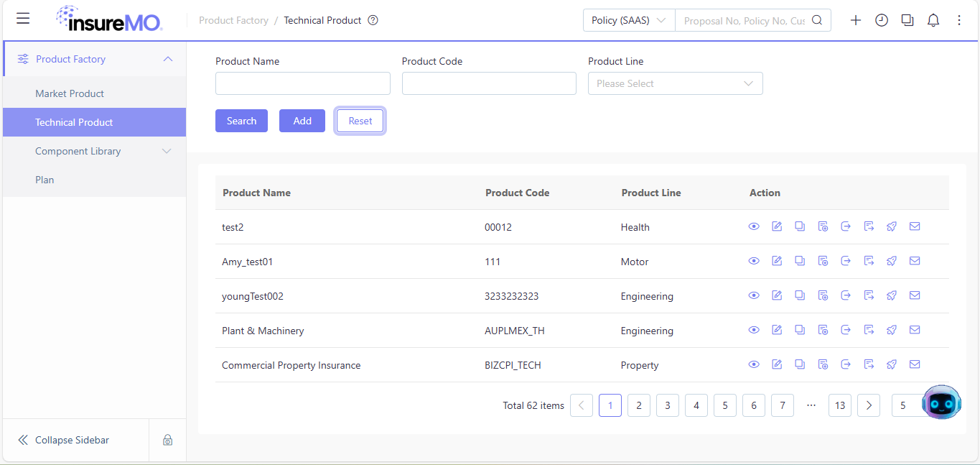Edit the test2 product (pencil icon)
Viewport: 980px width, 465px height.
coord(777,226)
